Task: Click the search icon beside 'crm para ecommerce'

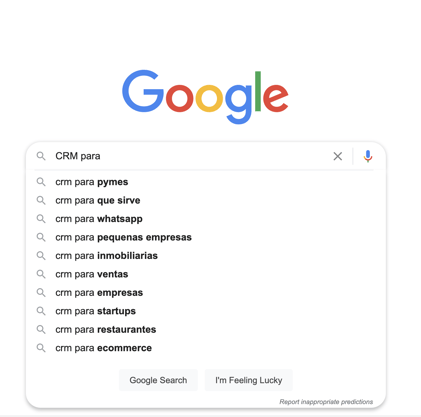Action: [x=41, y=348]
